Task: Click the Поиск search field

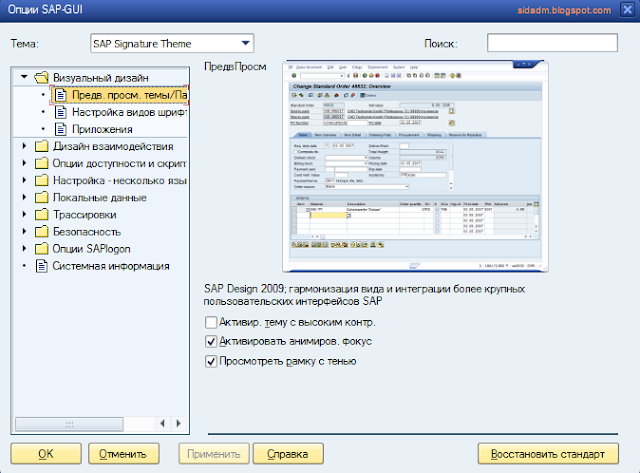Action: [x=552, y=43]
